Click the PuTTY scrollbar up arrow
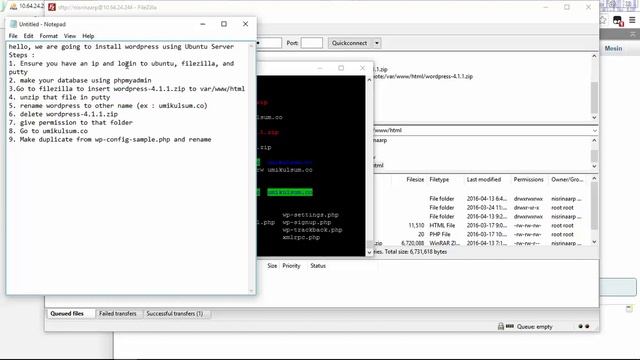 pyautogui.click(x=369, y=80)
